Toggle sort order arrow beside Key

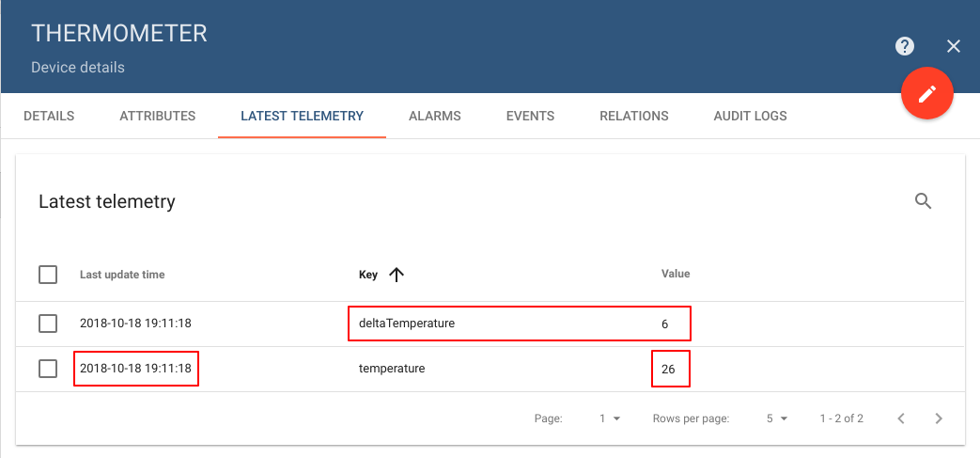397,275
